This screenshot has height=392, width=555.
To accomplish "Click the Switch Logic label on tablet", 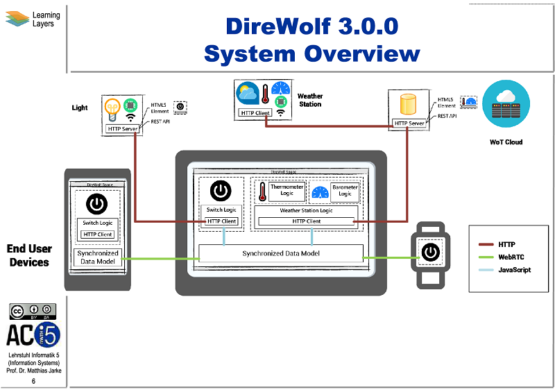I will coord(221,210).
